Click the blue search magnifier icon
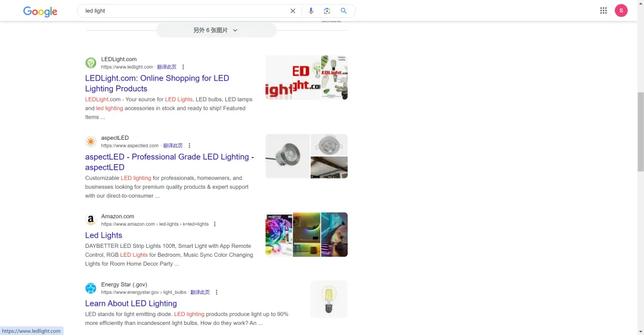The height and width of the screenshot is (335, 644). (343, 11)
